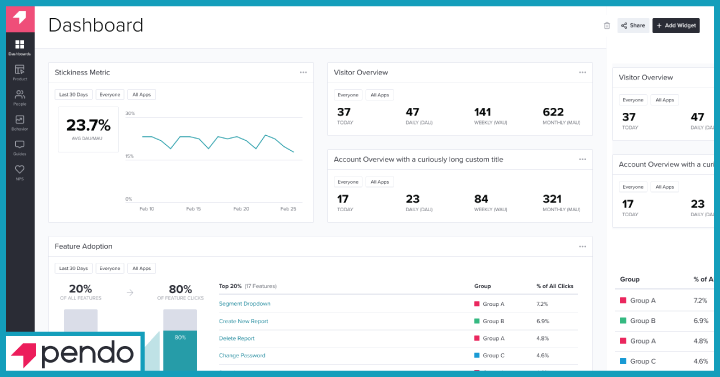Viewport: 720px width, 377px height.
Task: Click the Dashboard page title
Action: [96, 25]
